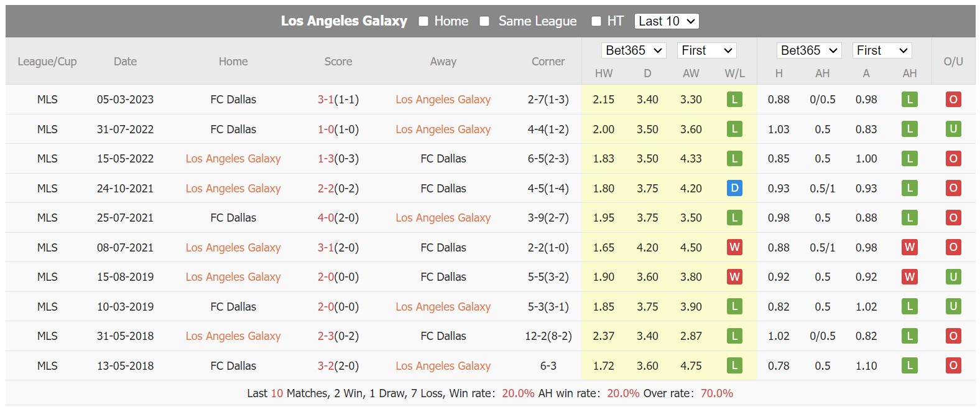Screen dimensions: 980x409
Task: Click the red O over/under badge on top row
Action: click(x=953, y=99)
